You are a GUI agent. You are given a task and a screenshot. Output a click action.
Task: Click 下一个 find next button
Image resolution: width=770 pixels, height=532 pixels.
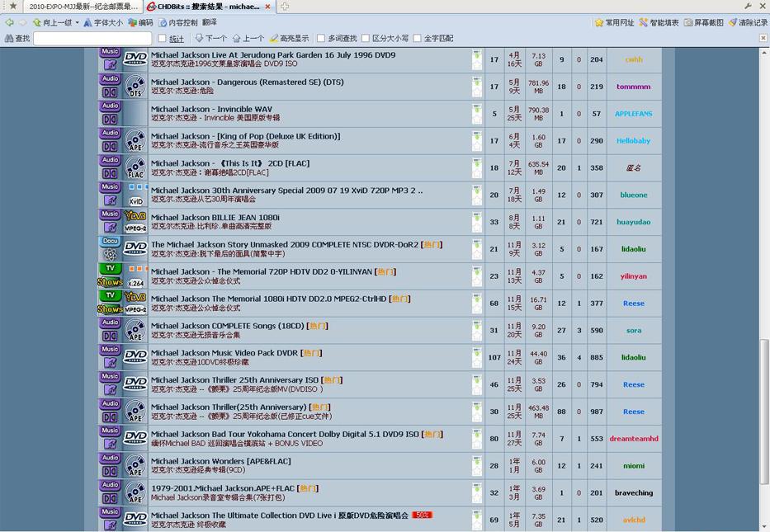210,38
